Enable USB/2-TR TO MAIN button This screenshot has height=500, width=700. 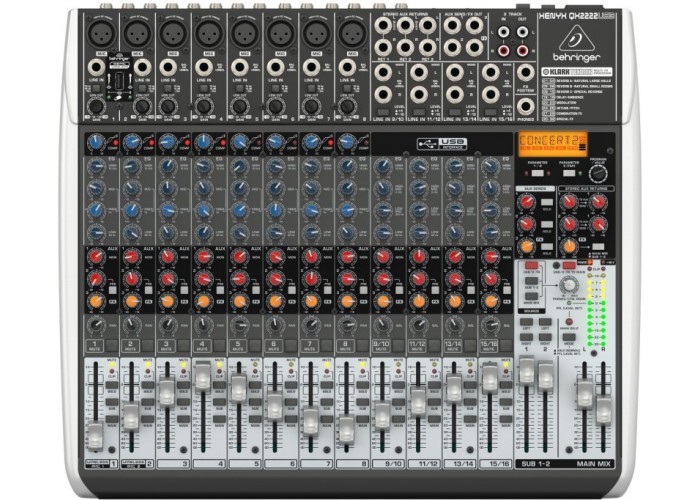click(x=569, y=266)
